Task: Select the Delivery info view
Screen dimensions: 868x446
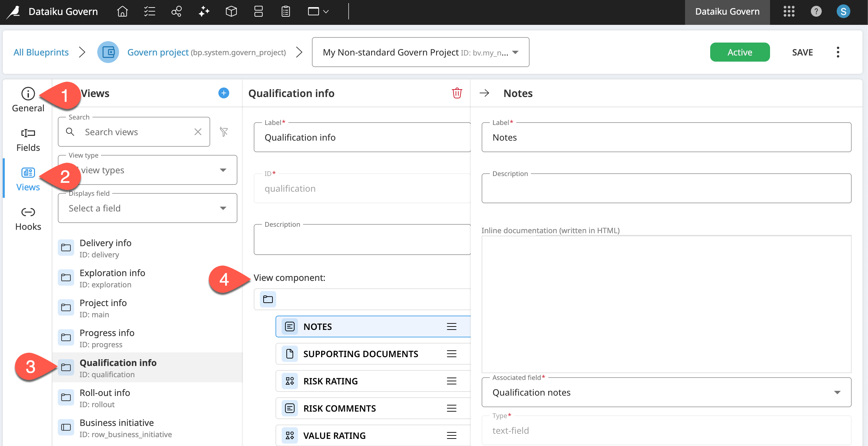Action: click(105, 248)
